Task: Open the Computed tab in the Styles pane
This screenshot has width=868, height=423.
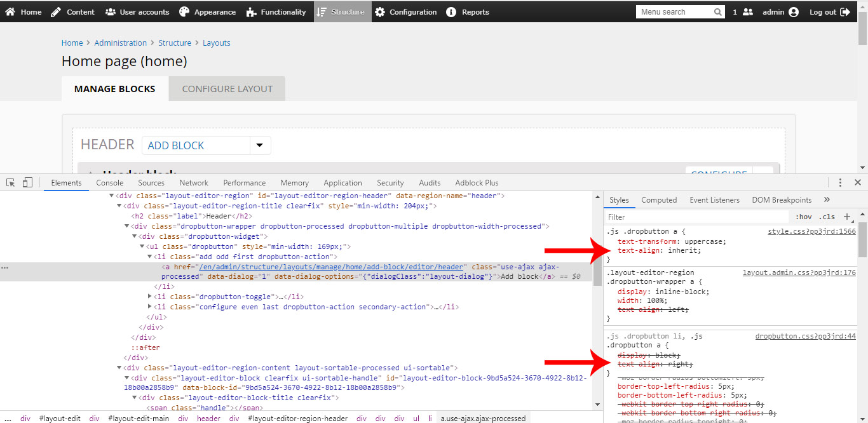Action: pyautogui.click(x=659, y=199)
